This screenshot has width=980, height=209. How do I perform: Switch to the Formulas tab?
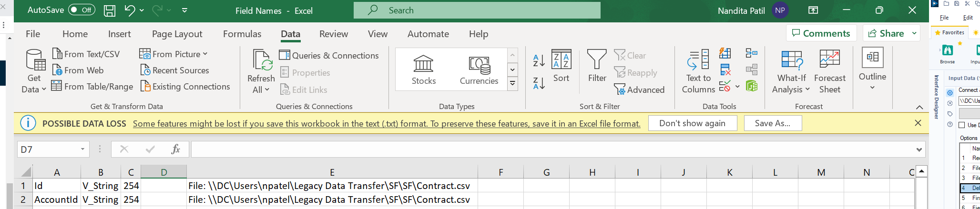coord(242,34)
